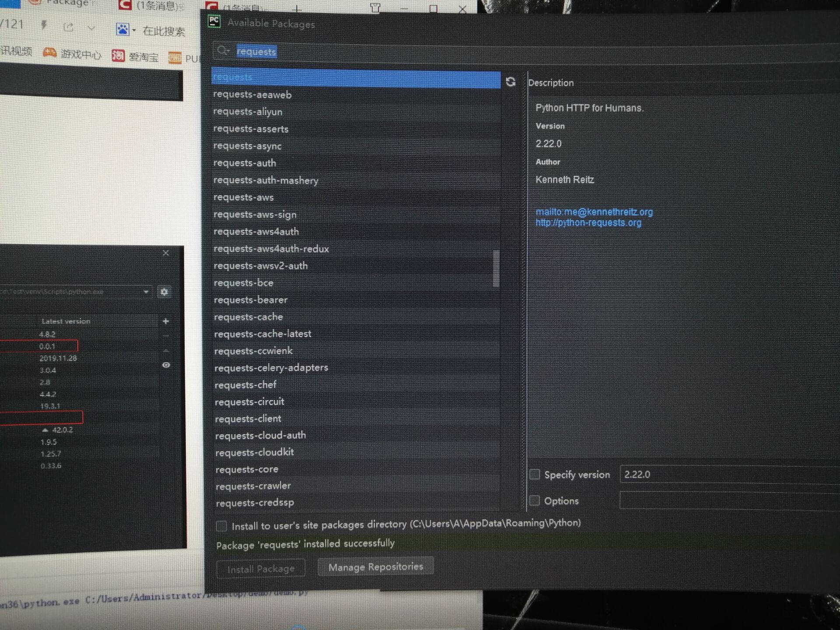This screenshot has height=630, width=840.
Task: Select requests-auth-mashery in the package list
Action: (x=356, y=180)
